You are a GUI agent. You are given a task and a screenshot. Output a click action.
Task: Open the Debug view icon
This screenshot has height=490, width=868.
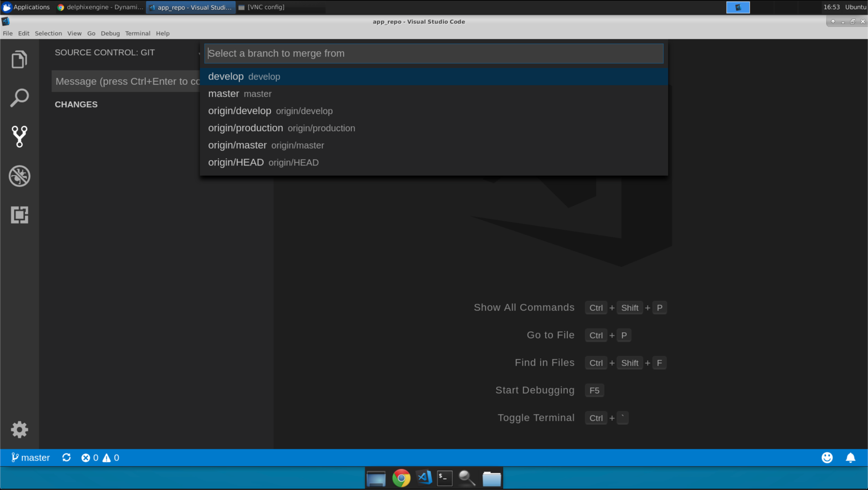[19, 176]
